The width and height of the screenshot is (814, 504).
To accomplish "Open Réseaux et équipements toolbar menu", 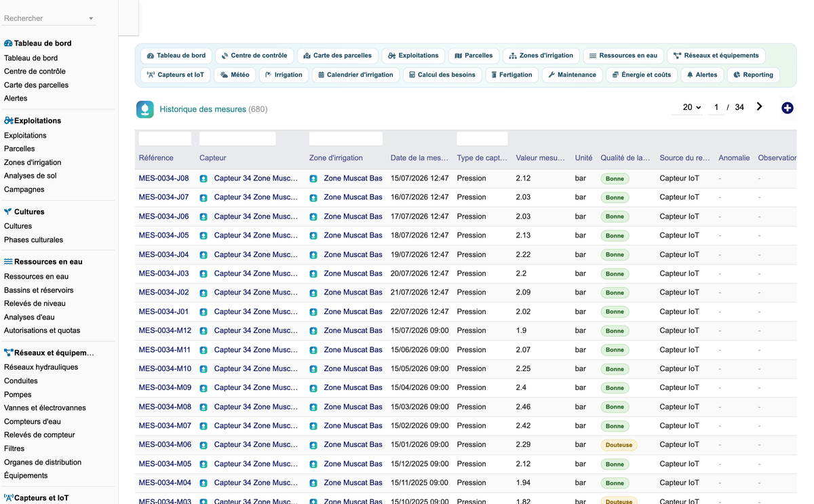I will (x=716, y=56).
